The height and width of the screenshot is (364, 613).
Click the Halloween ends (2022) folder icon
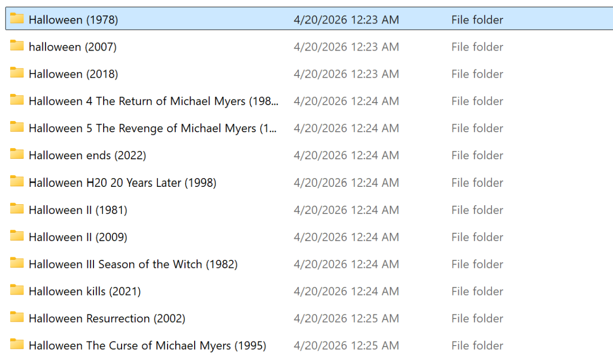pos(17,154)
